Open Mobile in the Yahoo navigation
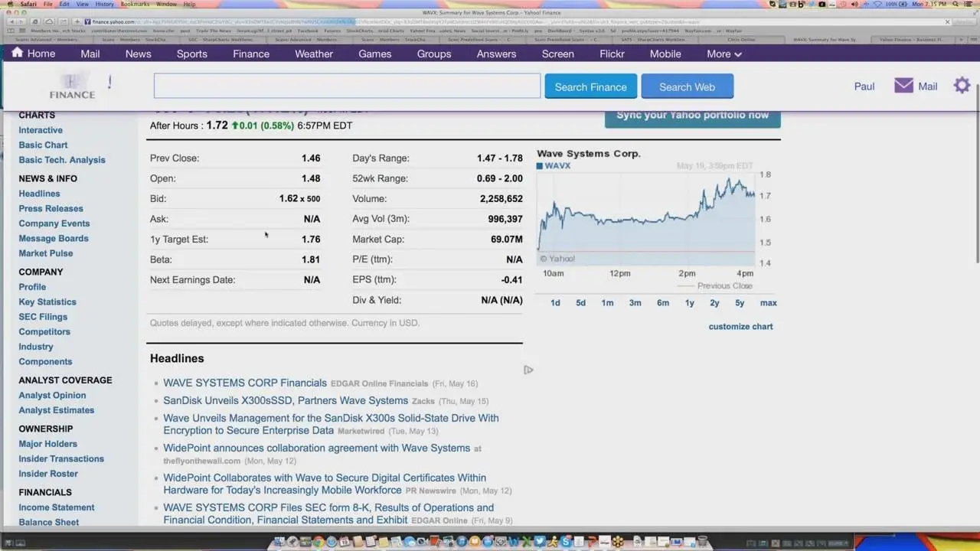 [665, 54]
